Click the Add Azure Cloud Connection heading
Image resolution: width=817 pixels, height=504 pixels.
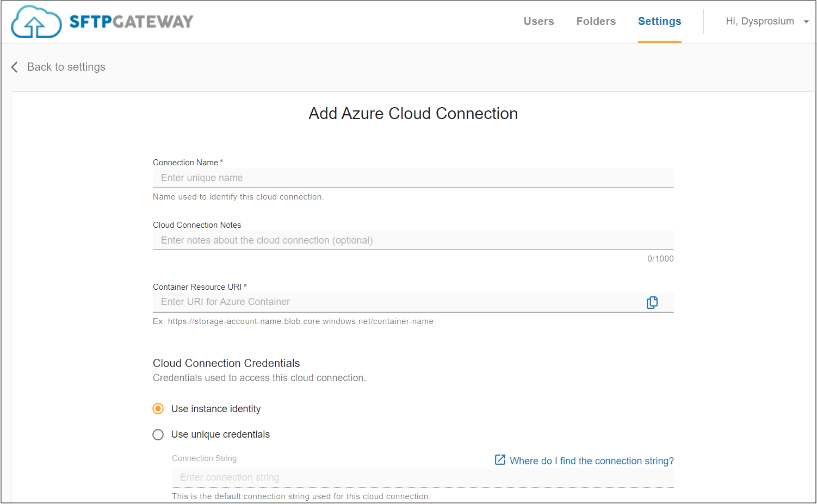(x=413, y=114)
